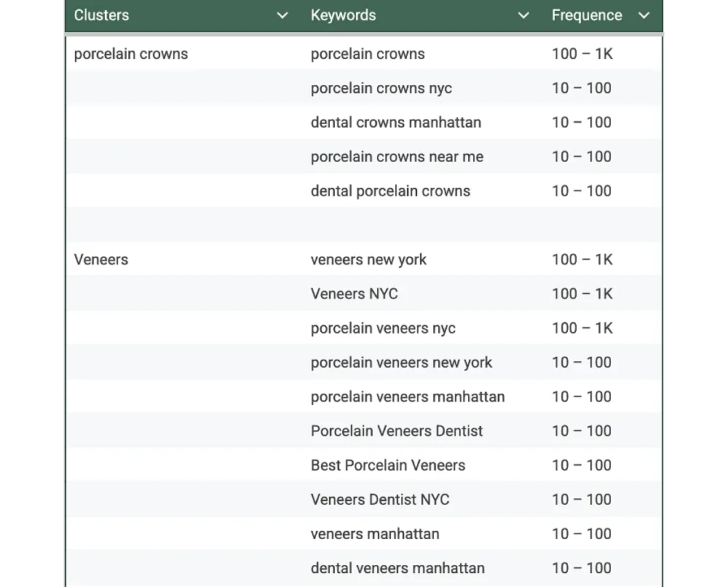The width and height of the screenshot is (728, 587).
Task: Click frequency value for 'porcelain veneers nyc'
Action: pyautogui.click(x=582, y=328)
